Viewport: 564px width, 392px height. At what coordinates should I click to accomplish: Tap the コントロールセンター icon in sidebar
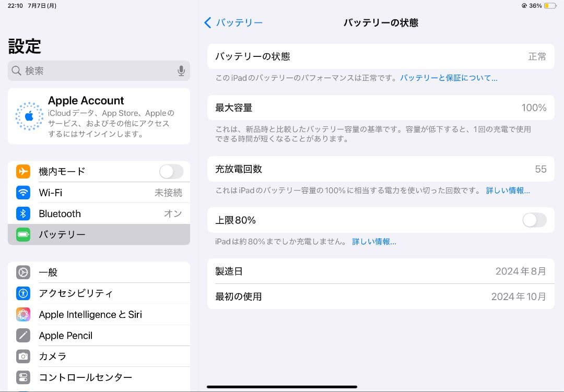pos(23,377)
